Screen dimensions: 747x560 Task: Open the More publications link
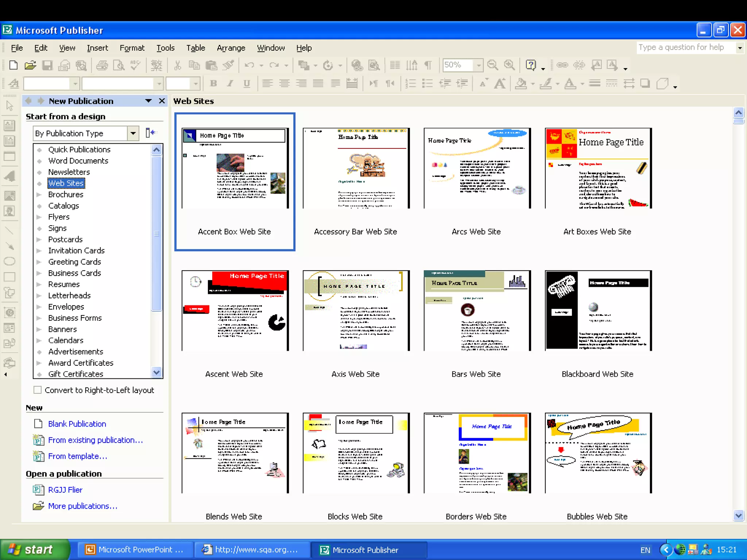coord(82,506)
